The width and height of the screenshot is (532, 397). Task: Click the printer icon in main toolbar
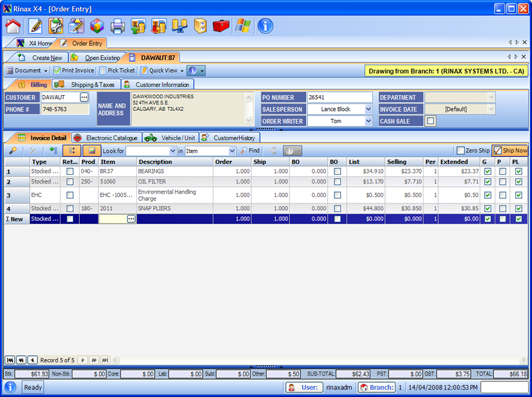tap(118, 26)
